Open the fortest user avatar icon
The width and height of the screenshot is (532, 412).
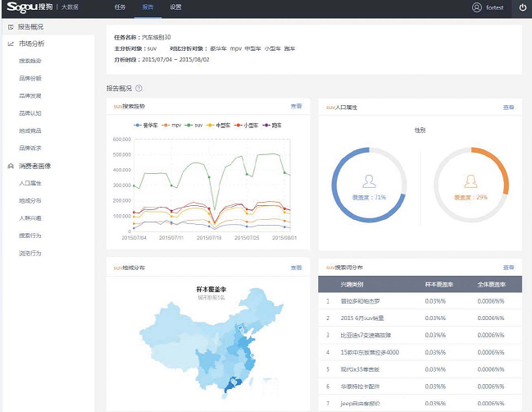click(477, 7)
